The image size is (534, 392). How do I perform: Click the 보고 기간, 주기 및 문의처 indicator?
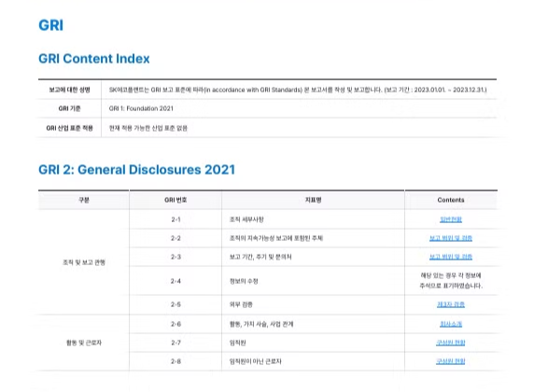click(260, 257)
